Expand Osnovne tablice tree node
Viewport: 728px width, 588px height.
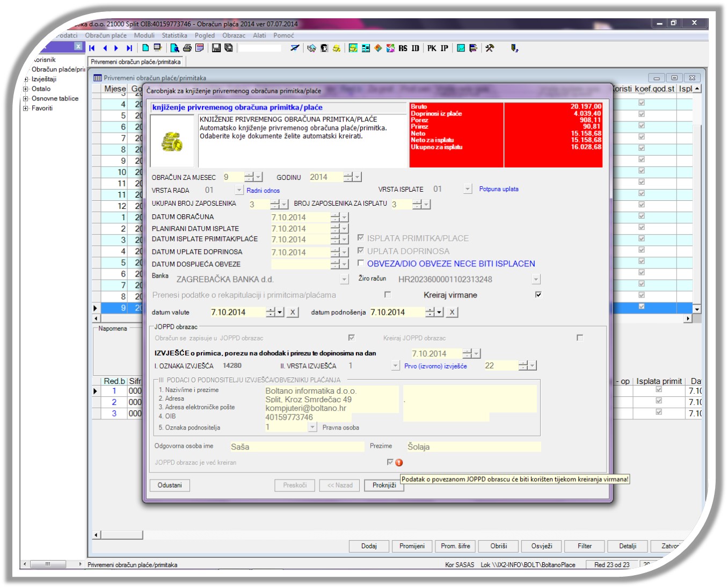25,99
